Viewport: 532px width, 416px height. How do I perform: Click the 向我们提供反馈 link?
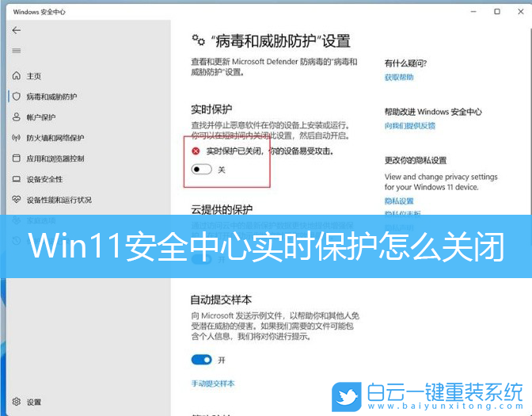[x=410, y=126]
